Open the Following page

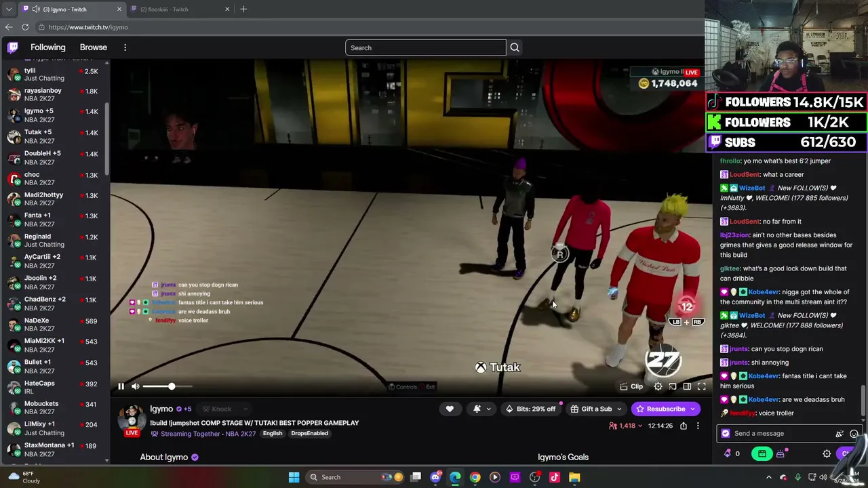click(x=48, y=47)
